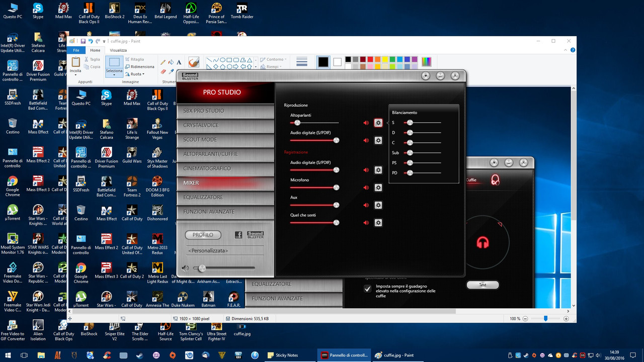Open gear settings for Quel che senti
644x362 pixels.
(x=378, y=223)
